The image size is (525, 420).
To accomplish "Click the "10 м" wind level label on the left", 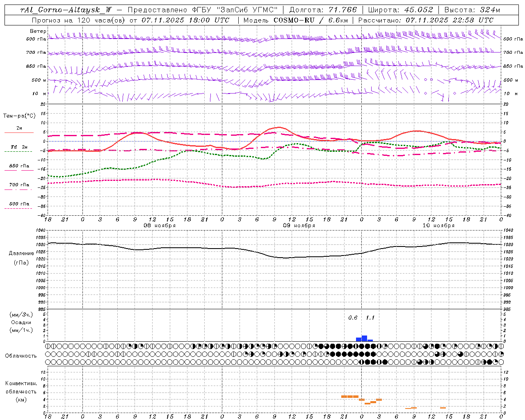I will coord(39,94).
